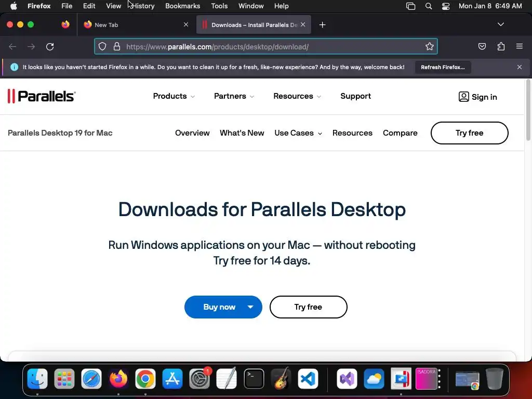Open the File menu

(x=66, y=6)
